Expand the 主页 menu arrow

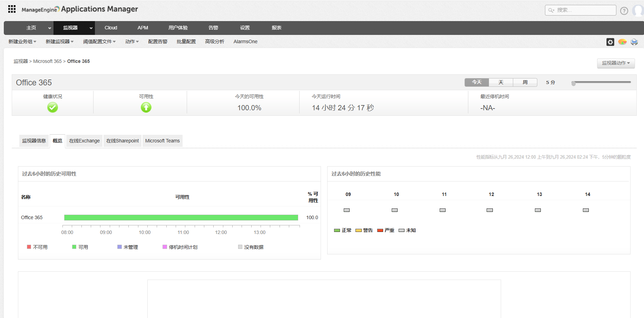coord(50,28)
